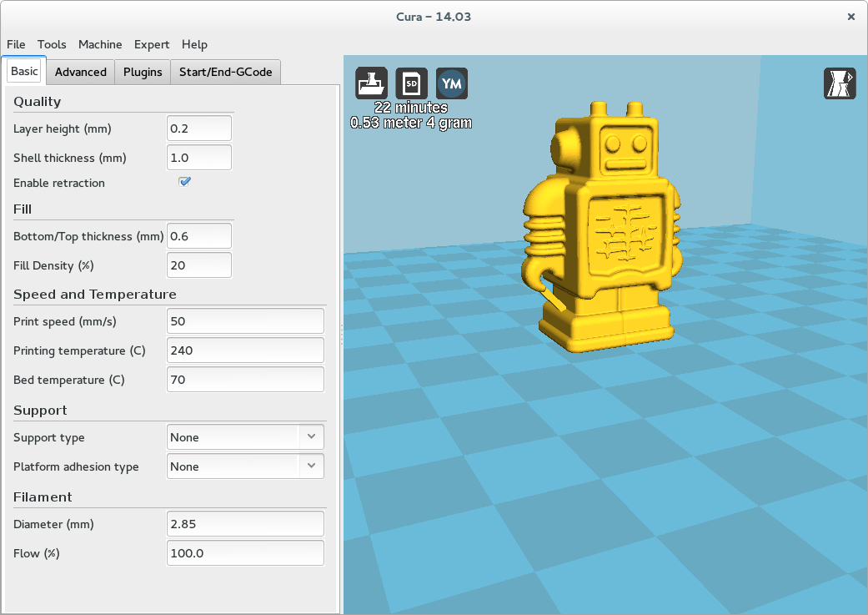Switch to the Advanced tab
868x615 pixels.
(80, 72)
